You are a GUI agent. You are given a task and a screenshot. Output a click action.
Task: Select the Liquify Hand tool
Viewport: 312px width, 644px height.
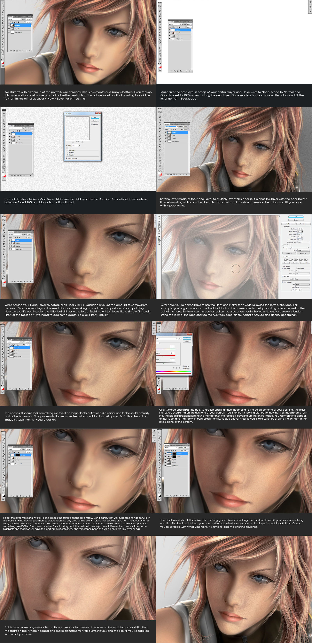(159, 242)
